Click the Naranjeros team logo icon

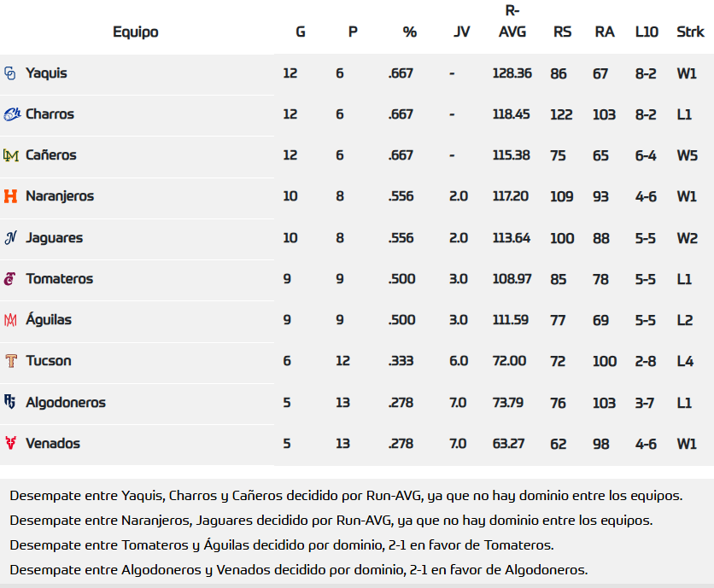pyautogui.click(x=10, y=196)
